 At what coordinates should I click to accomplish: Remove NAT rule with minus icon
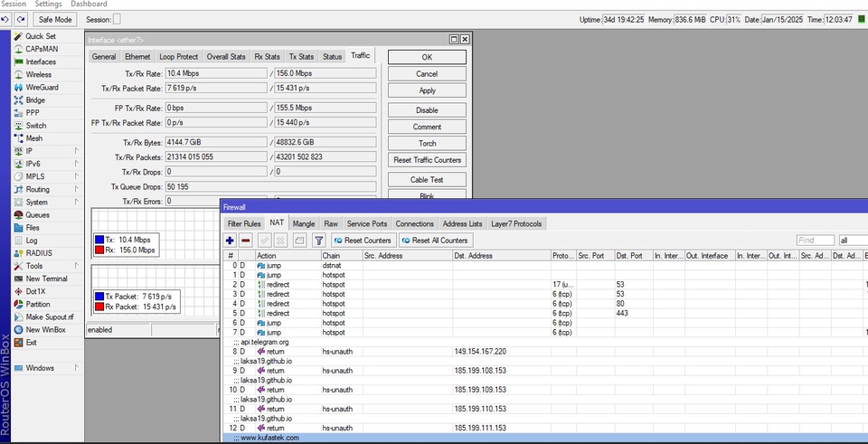point(246,241)
